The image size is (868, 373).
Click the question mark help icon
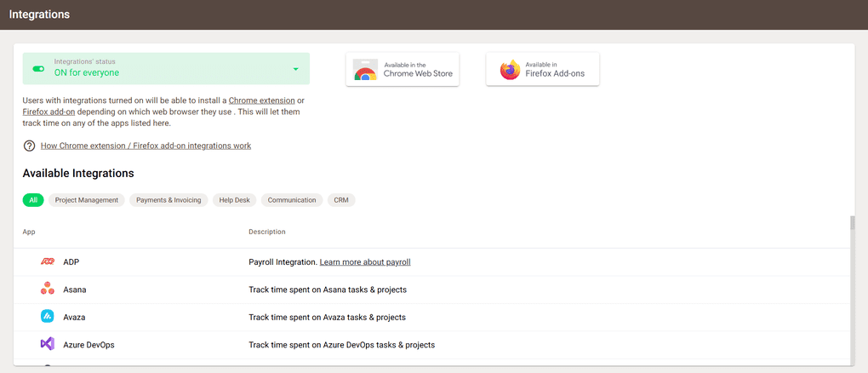(29, 146)
